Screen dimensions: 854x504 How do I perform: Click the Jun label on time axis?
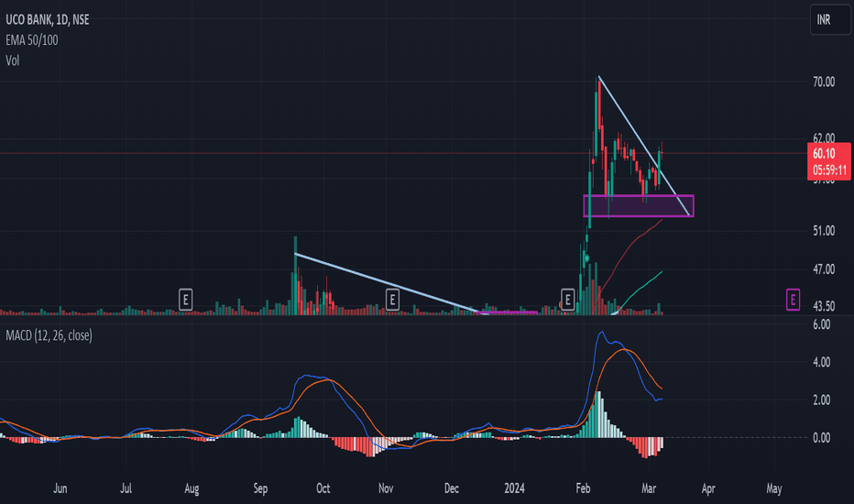[60, 488]
